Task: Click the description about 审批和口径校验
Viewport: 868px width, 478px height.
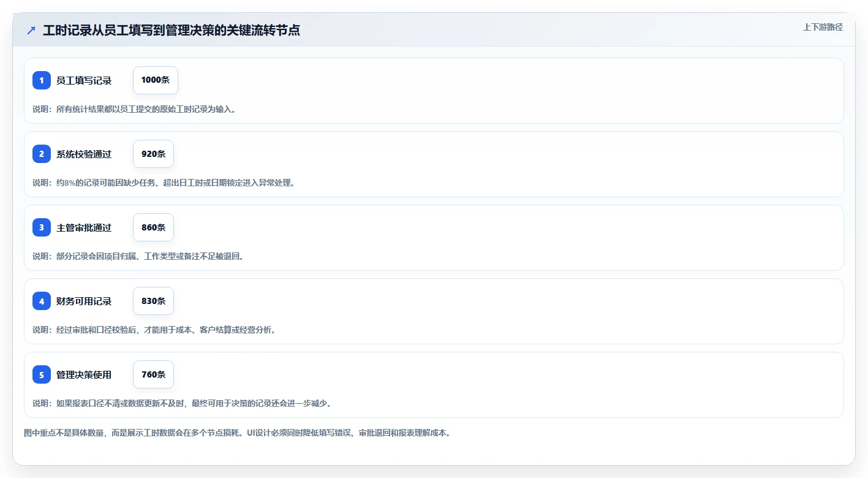Action: coord(155,330)
